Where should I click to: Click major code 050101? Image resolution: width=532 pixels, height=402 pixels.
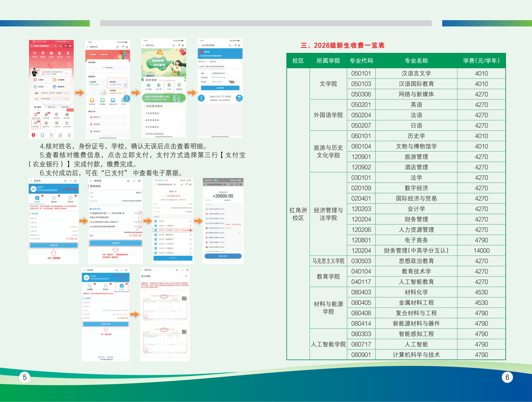coord(361,73)
